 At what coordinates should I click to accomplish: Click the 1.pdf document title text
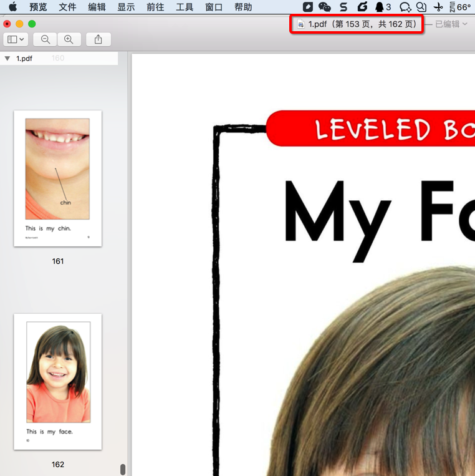tap(362, 24)
